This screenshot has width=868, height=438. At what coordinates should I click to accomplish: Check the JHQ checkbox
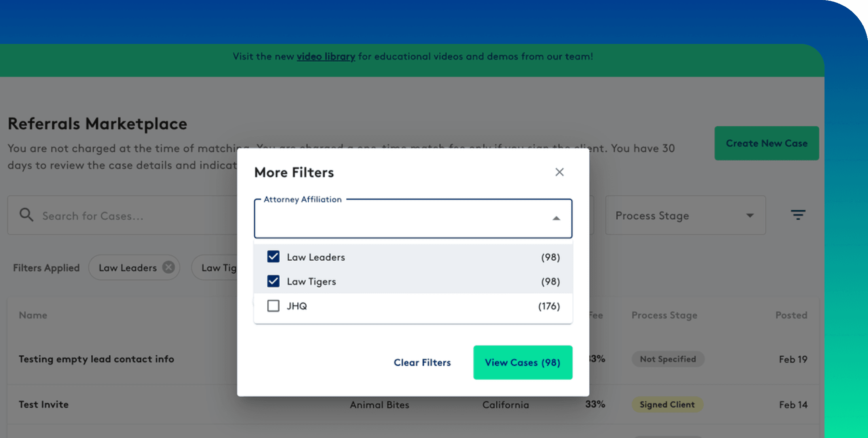tap(273, 306)
